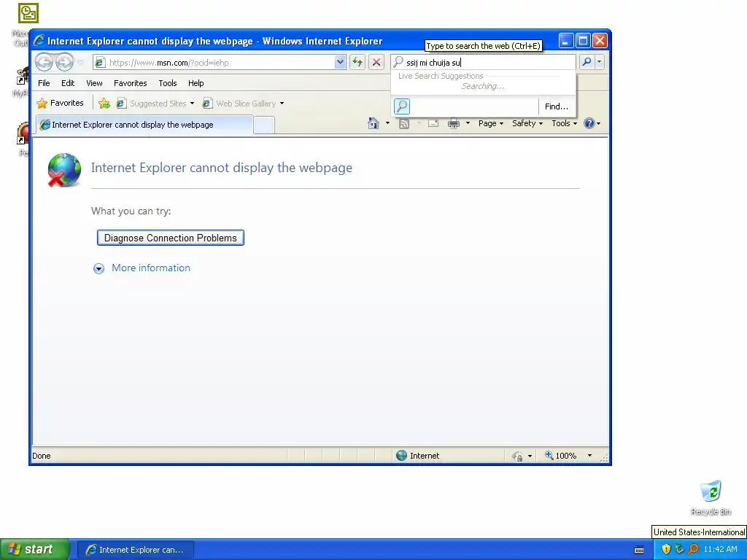747x560 pixels.
Task: Refresh the page with the green arrows icon
Action: tap(357, 63)
